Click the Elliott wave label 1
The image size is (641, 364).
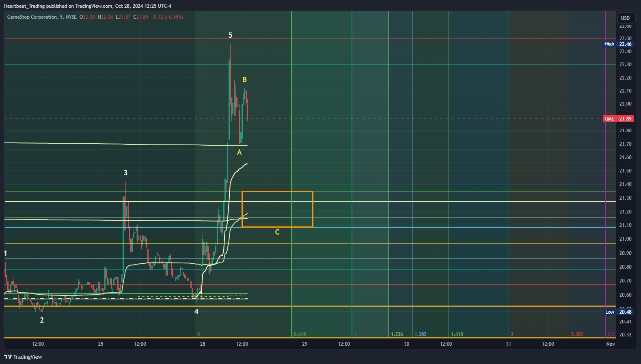tap(6, 253)
